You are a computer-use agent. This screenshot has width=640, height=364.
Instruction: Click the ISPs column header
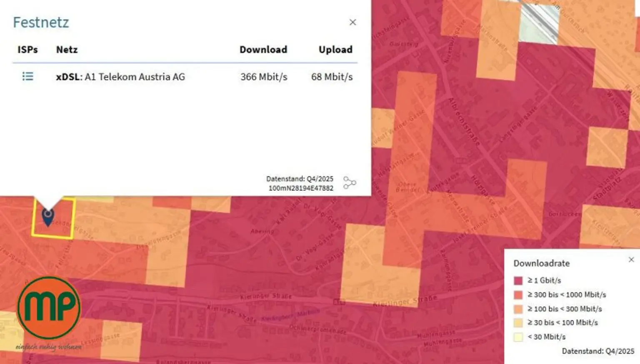[27, 50]
